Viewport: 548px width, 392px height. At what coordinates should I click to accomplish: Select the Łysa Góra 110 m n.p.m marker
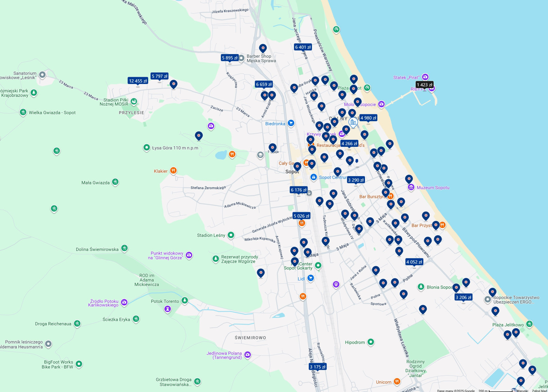[146, 148]
